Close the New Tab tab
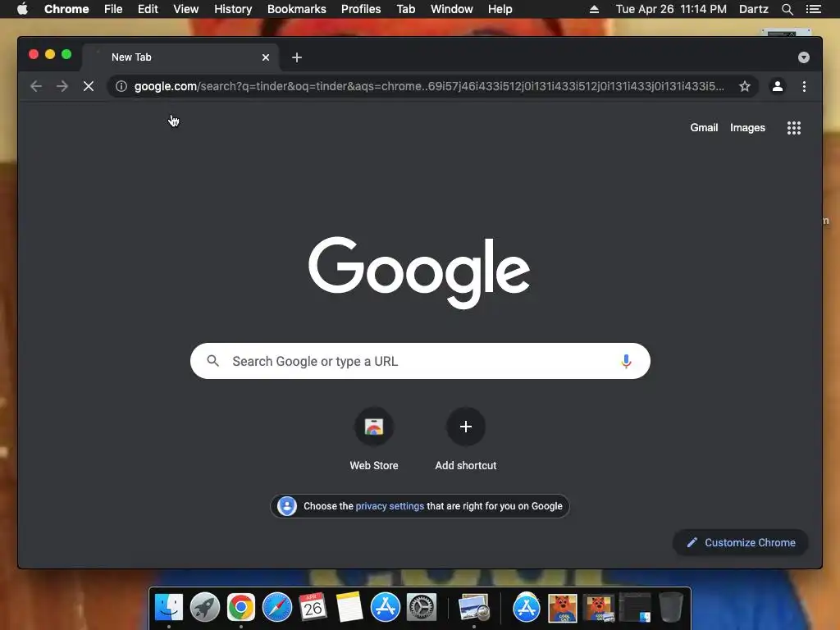The width and height of the screenshot is (840, 630). (x=266, y=57)
